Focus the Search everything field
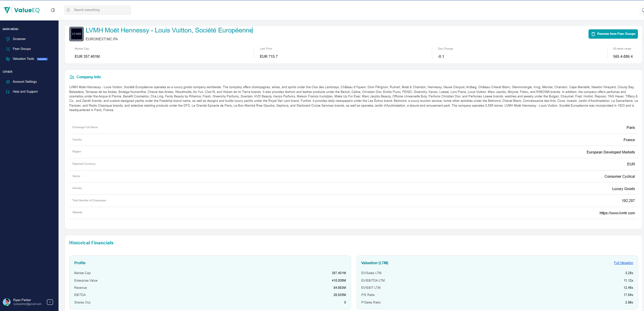This screenshot has width=644, height=311. (x=98, y=10)
